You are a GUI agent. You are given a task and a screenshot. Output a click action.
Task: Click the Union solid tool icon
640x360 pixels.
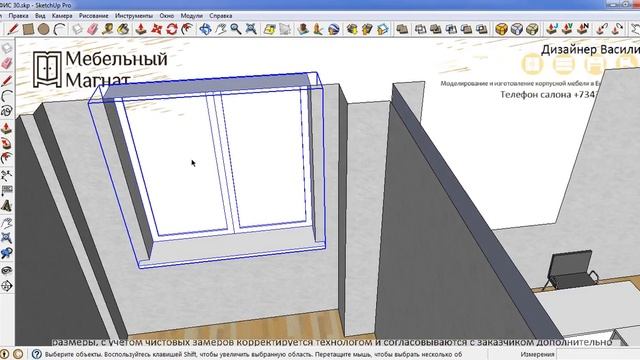436,29
